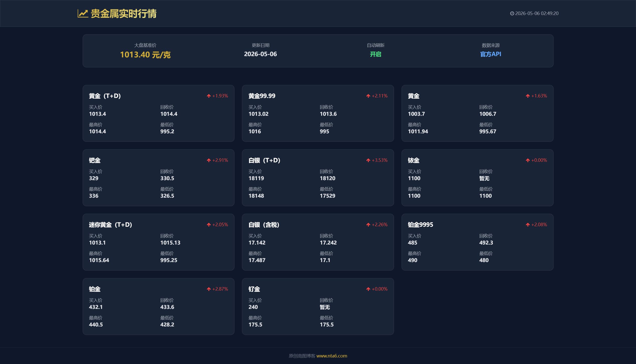Click the clock icon beside the timestamp
Viewport: 636px width, 364px height.
(x=512, y=14)
